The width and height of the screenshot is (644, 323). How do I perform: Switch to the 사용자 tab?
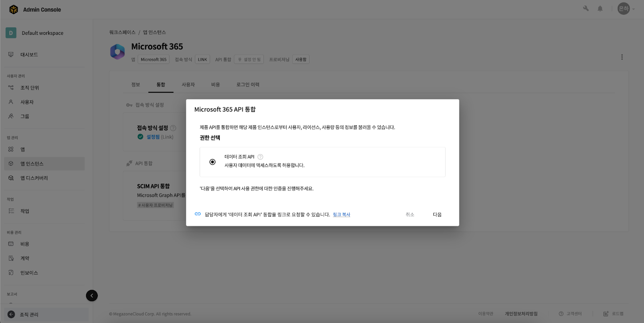pyautogui.click(x=188, y=85)
